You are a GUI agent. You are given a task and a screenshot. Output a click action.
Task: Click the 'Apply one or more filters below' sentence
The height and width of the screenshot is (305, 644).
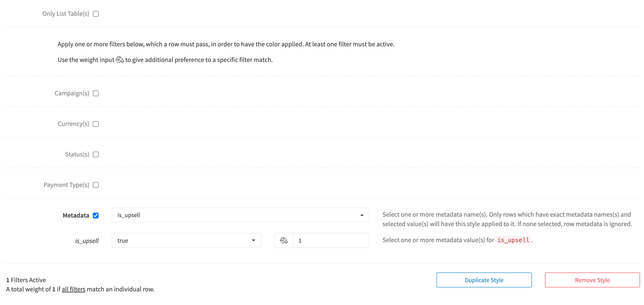[x=226, y=44]
